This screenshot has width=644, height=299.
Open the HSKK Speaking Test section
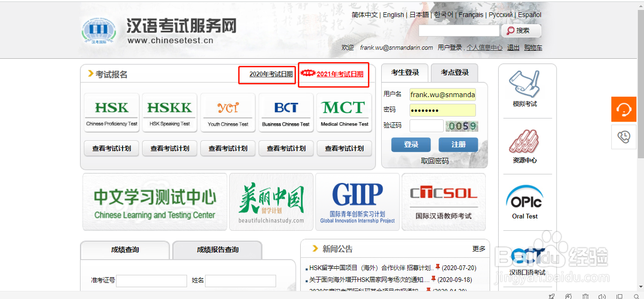coord(170,112)
